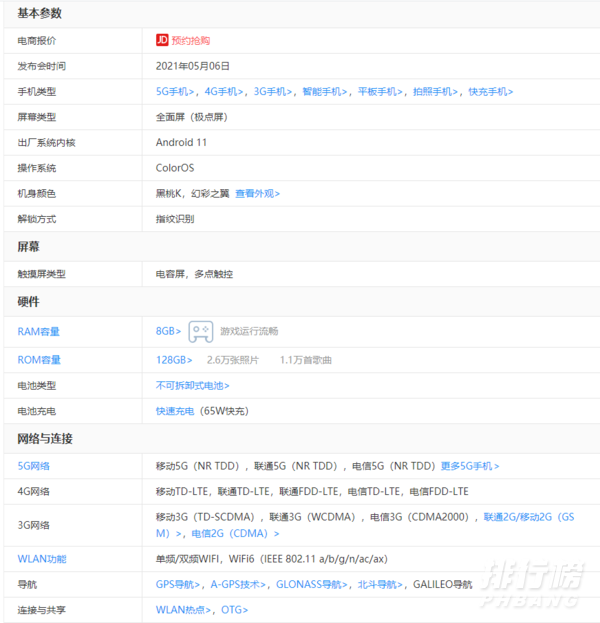Click the 出厂系统内核 row label
Viewport: 600px width, 623px height.
click(46, 143)
